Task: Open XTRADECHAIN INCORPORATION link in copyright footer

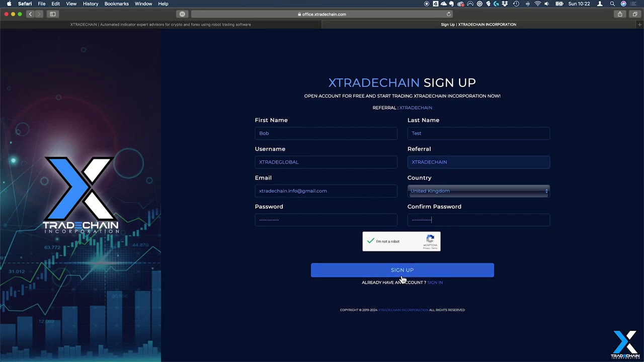Action: point(403,310)
